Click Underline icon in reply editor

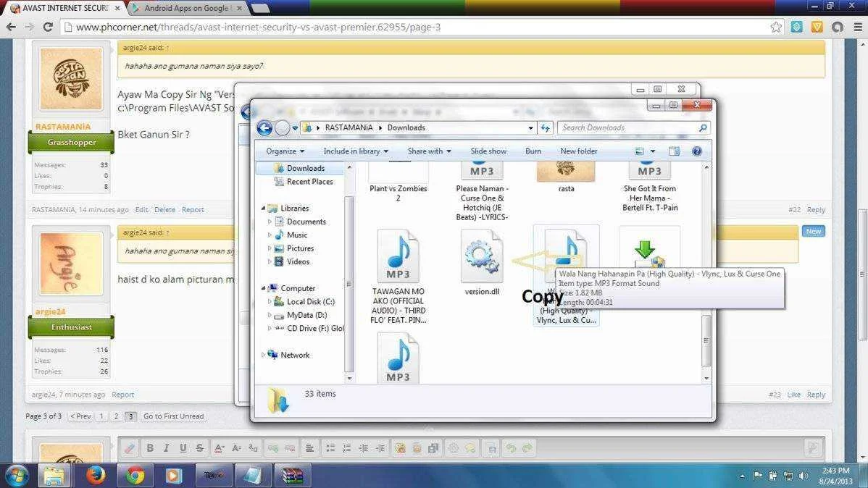point(183,448)
